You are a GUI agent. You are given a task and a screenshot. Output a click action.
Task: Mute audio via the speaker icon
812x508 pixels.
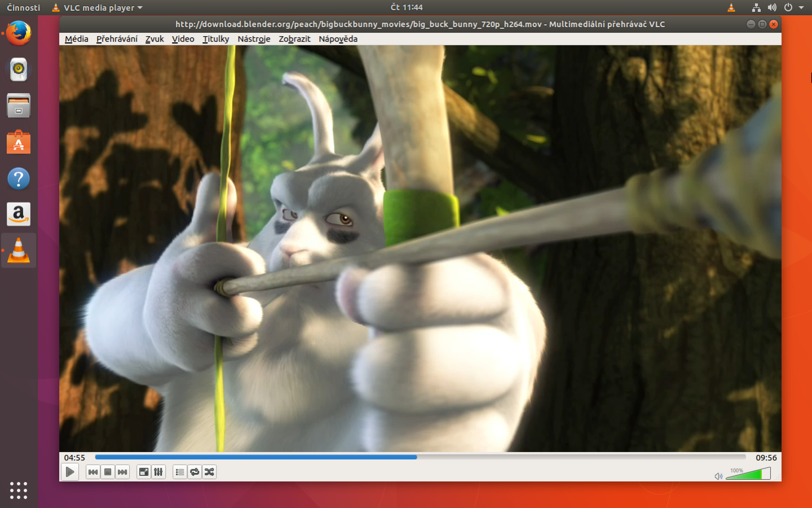[x=718, y=475]
